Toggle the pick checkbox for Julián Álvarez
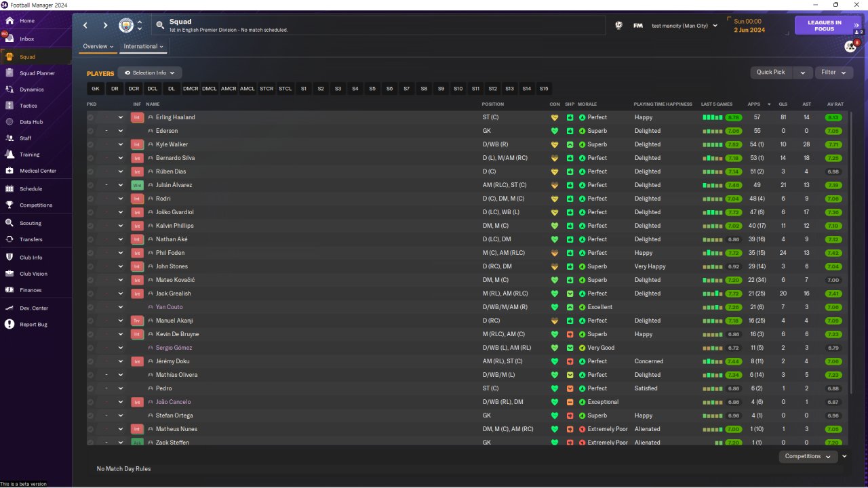Image resolution: width=868 pixels, height=488 pixels. [x=90, y=185]
